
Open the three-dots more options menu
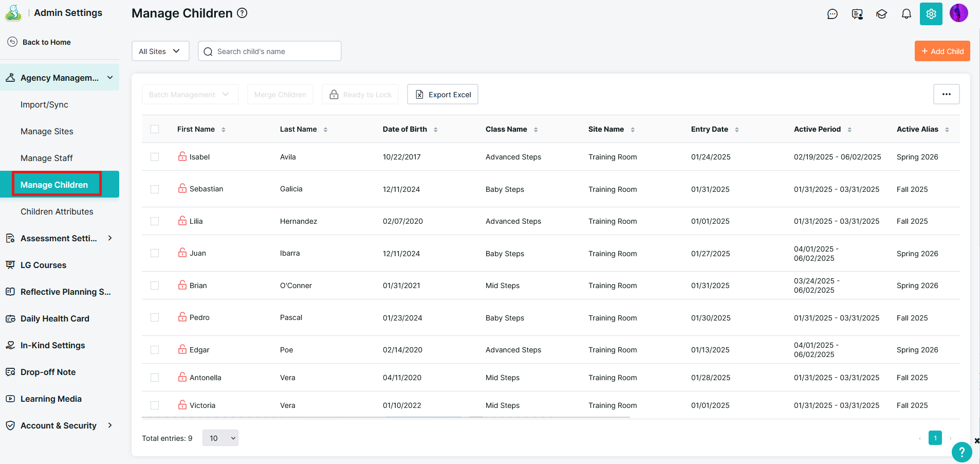coord(947,94)
